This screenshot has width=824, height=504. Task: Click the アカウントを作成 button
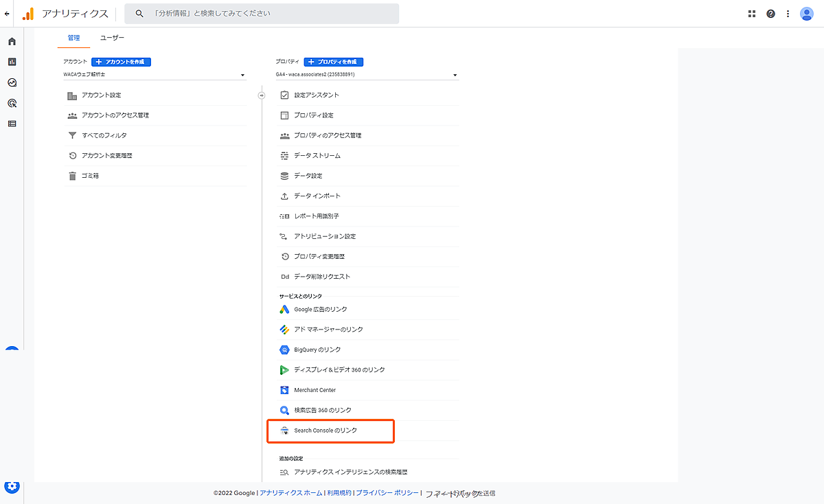click(x=121, y=62)
